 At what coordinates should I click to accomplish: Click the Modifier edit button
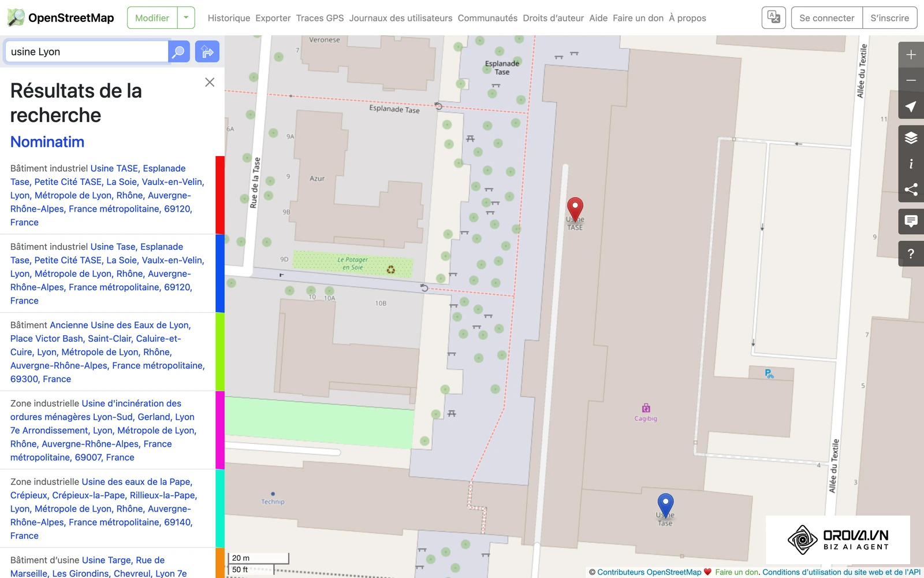pos(152,18)
